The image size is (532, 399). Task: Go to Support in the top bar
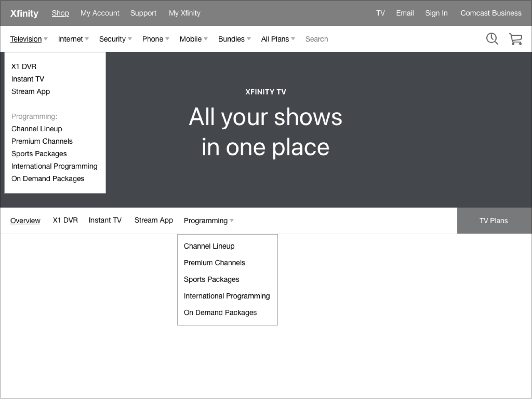click(x=143, y=13)
